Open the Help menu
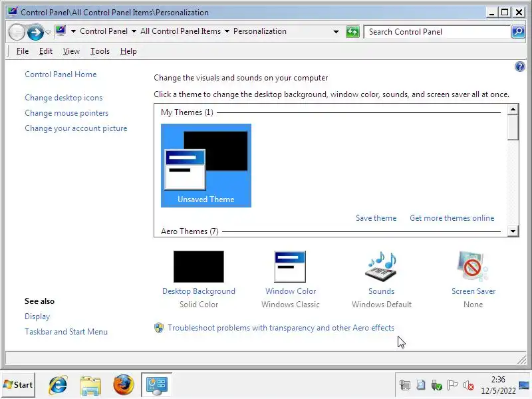Image resolution: width=532 pixels, height=399 pixels. click(128, 51)
